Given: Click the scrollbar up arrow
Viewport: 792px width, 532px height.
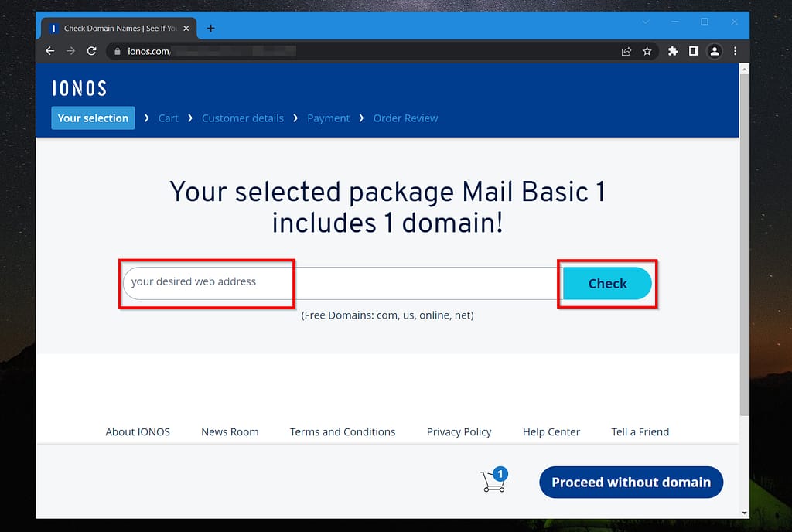Looking at the screenshot, I should tap(744, 69).
